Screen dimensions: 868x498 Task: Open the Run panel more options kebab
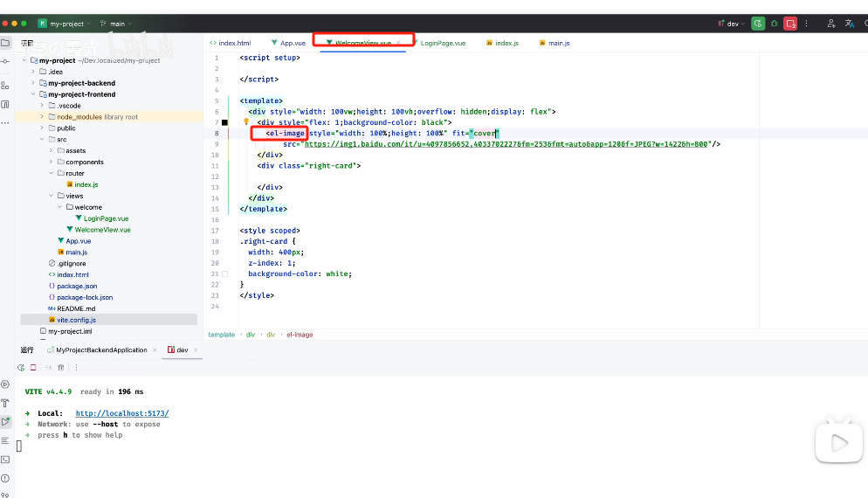76,367
